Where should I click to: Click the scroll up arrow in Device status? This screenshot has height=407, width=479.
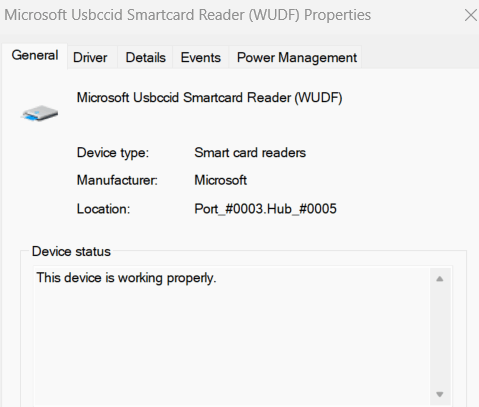pyautogui.click(x=440, y=279)
